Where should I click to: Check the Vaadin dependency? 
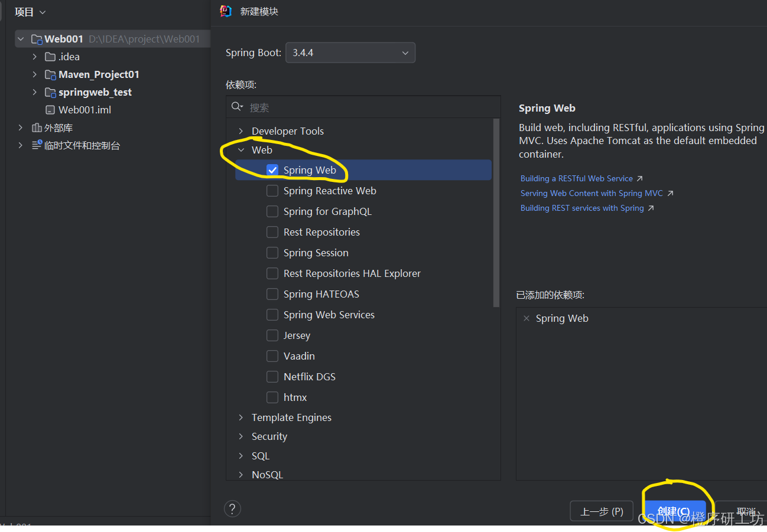(x=272, y=356)
